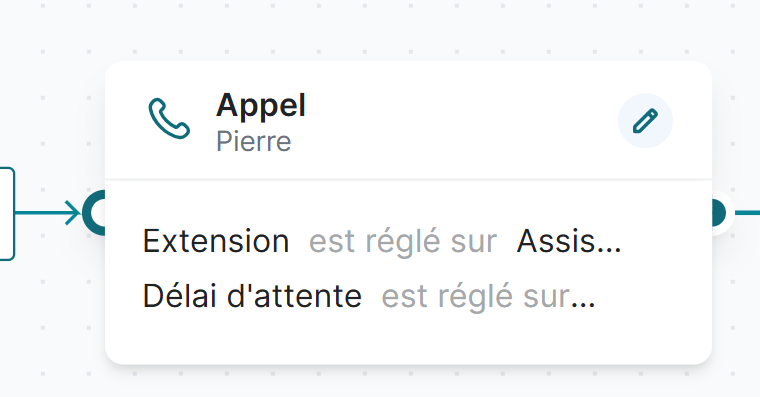This screenshot has height=397, width=760.
Task: Click empty space beside the Appel title
Action: point(460,120)
